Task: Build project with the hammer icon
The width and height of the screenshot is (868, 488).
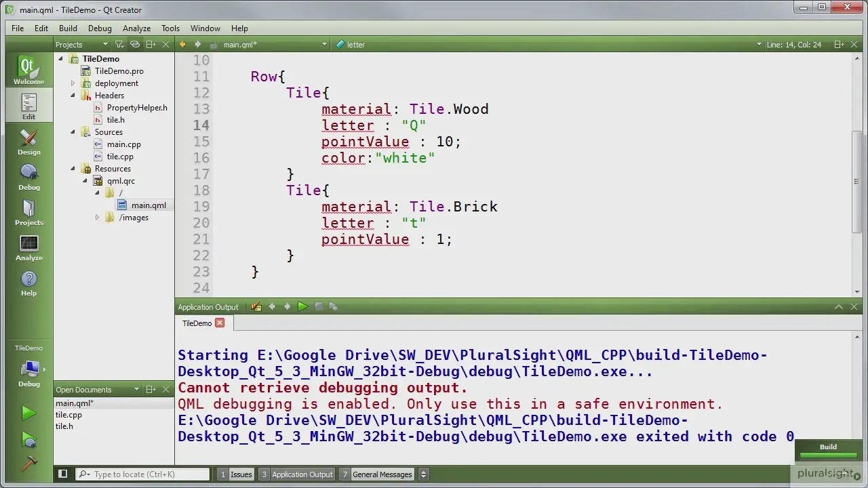Action: (x=28, y=464)
